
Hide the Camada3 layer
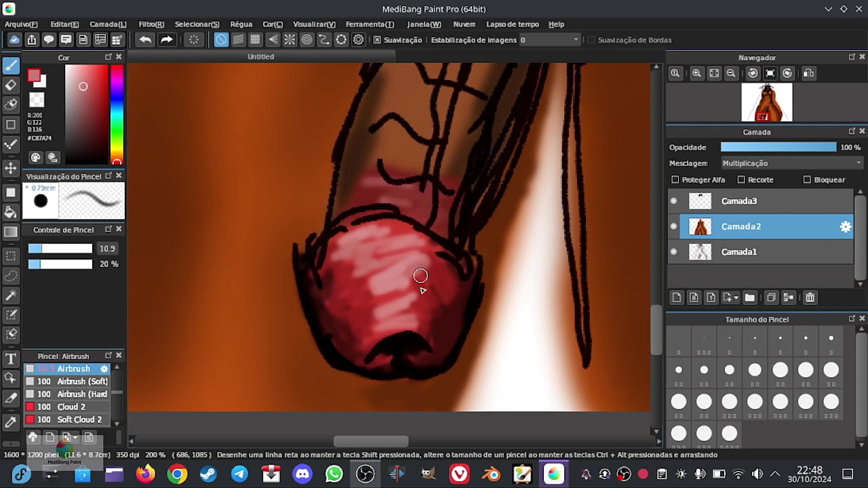point(673,201)
